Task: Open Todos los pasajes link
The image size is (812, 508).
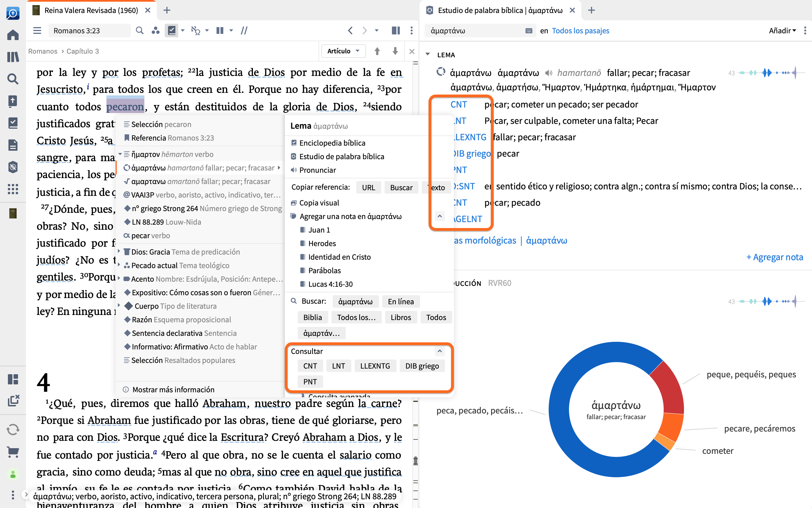Action: pos(581,30)
